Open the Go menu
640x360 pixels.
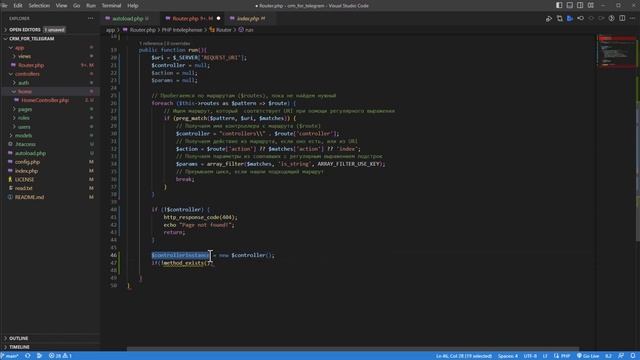pyautogui.click(x=76, y=6)
